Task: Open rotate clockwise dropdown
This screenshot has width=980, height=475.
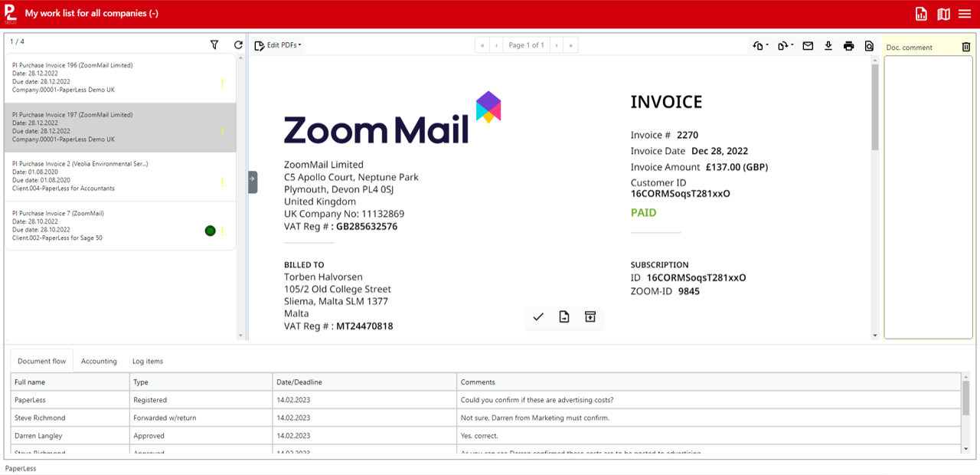Action: [x=786, y=46]
